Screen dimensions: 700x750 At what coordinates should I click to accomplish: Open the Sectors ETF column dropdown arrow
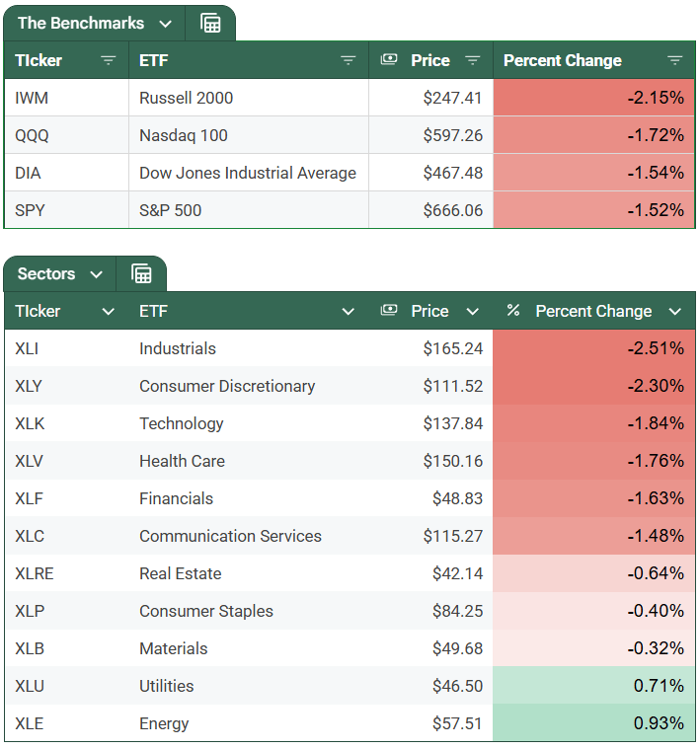coord(349,311)
